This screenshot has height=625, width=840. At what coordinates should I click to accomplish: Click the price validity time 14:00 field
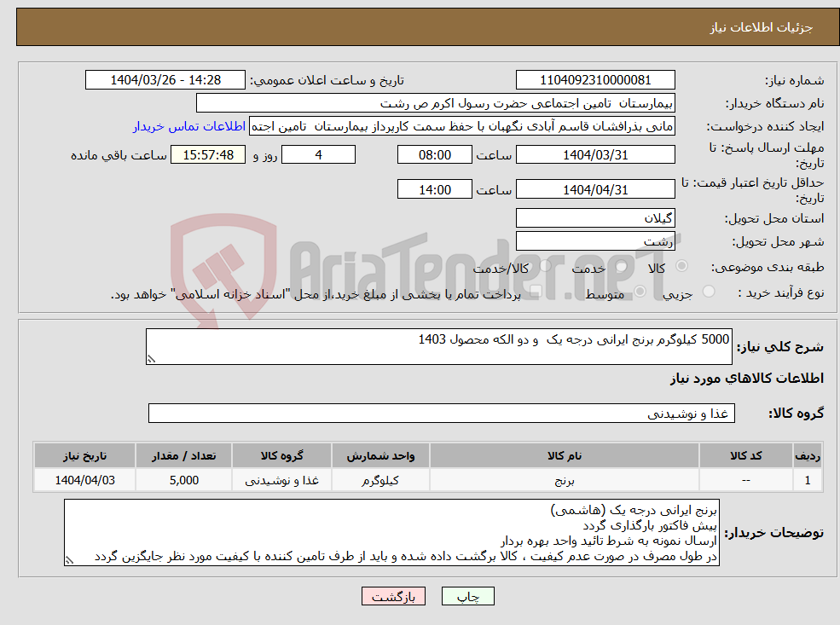pos(434,189)
